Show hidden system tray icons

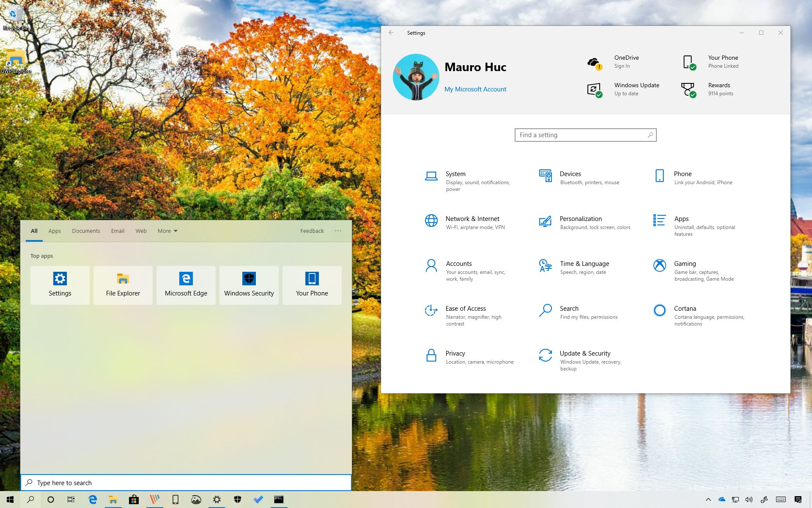(x=708, y=500)
